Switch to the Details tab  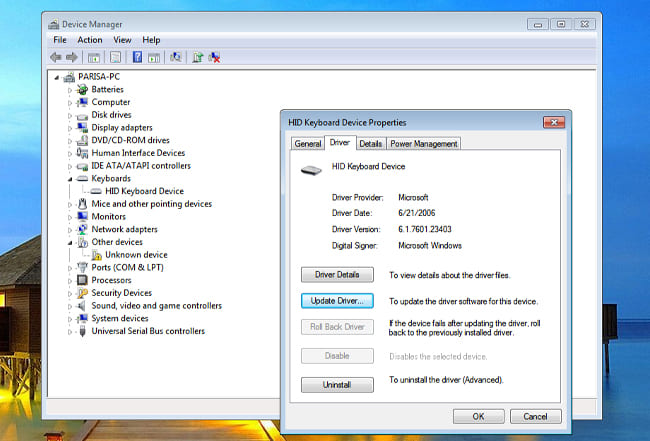pyautogui.click(x=371, y=144)
